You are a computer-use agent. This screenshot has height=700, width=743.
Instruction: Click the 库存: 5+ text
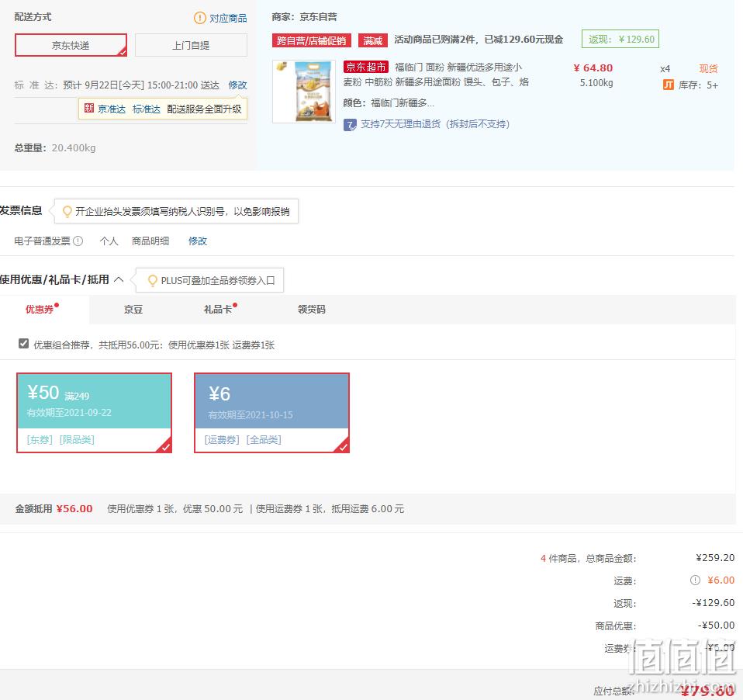point(698,85)
